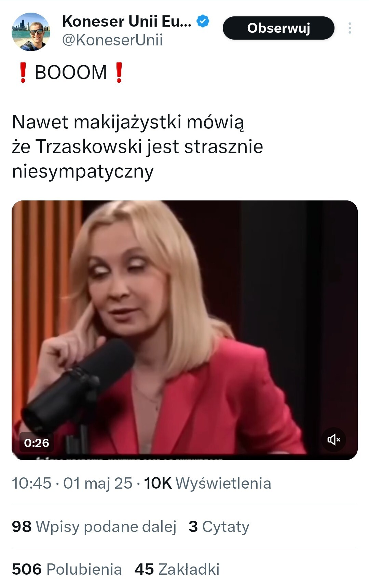
Task: Click the red exclamation emoji after BOOOM
Action: tap(119, 72)
